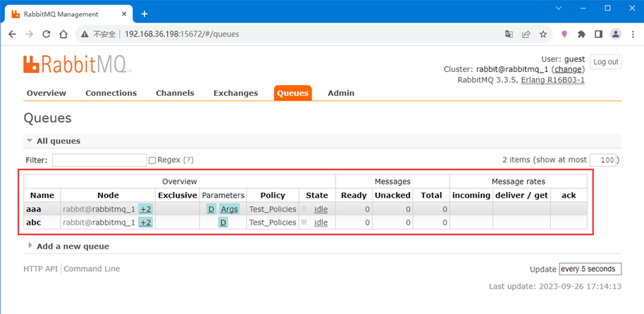Click the +2 badge in aaa row
The height and width of the screenshot is (314, 644).
tap(145, 209)
